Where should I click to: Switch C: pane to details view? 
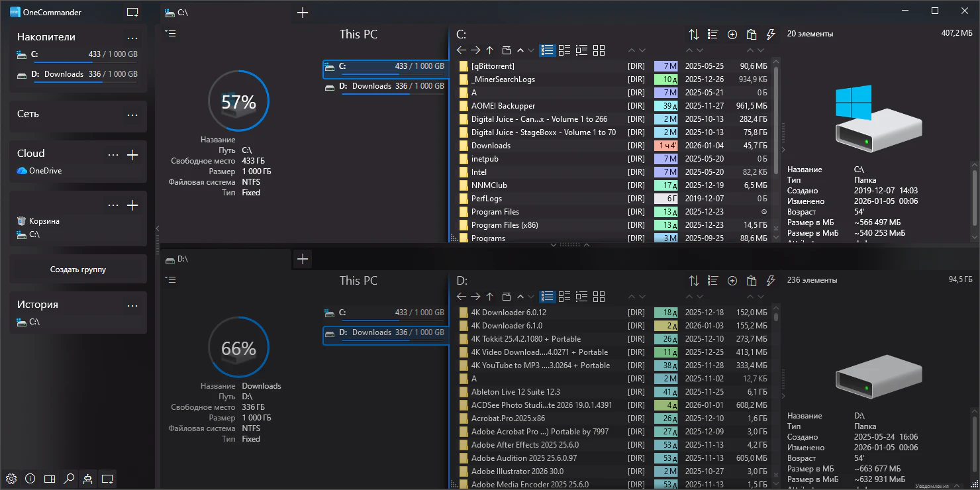[x=565, y=50]
